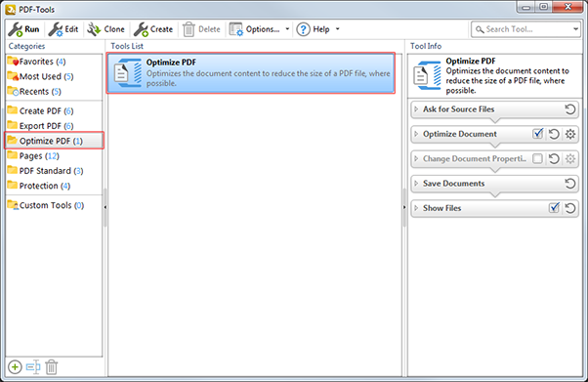Click the Delete trash icon in toolbar
The width and height of the screenshot is (588, 382).
(189, 29)
